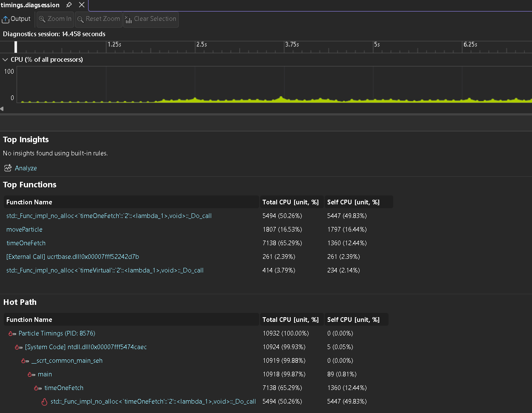Click the 1.25s mark on the timeline ruler
The image size is (532, 413).
[x=114, y=44]
